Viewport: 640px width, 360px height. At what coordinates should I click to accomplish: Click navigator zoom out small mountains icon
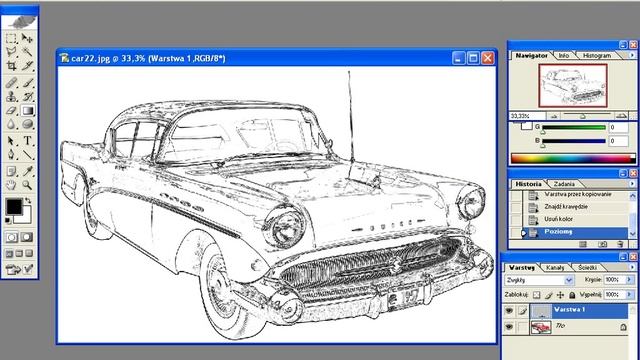[554, 116]
